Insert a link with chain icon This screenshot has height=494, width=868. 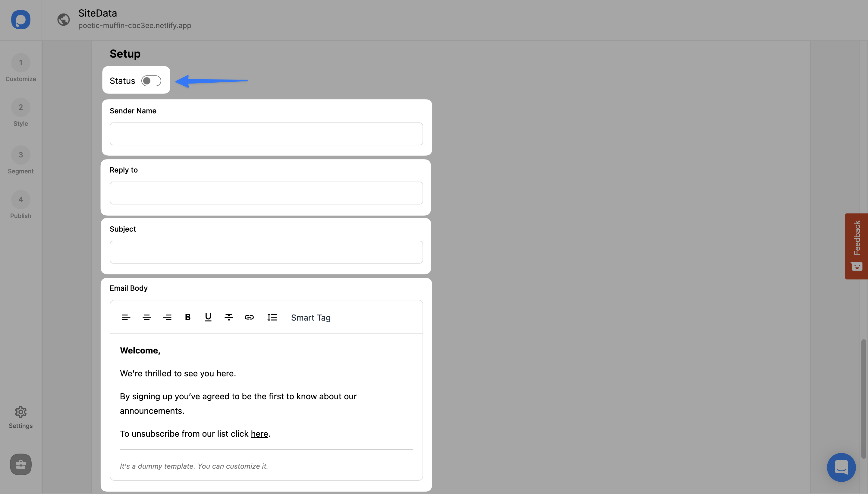pos(249,317)
